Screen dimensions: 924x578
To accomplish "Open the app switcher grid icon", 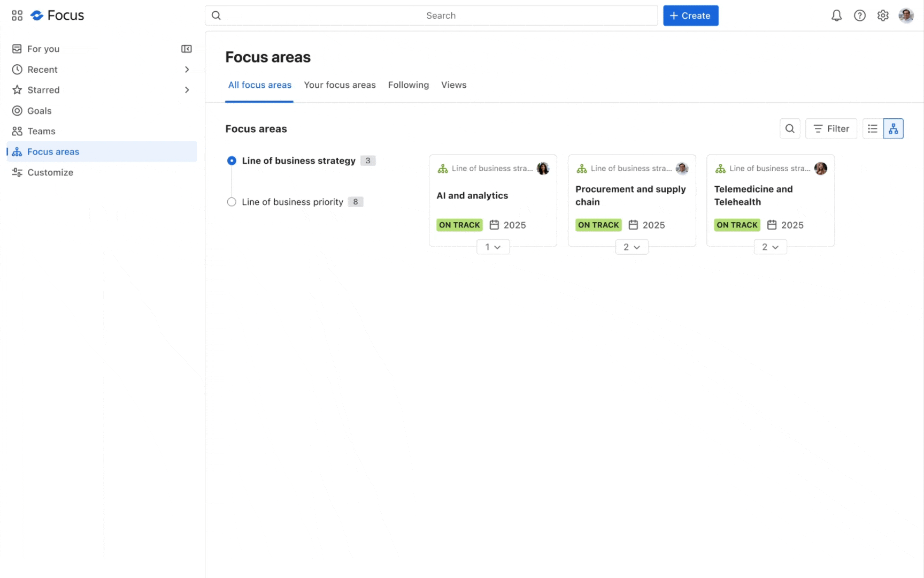I will pyautogui.click(x=17, y=16).
